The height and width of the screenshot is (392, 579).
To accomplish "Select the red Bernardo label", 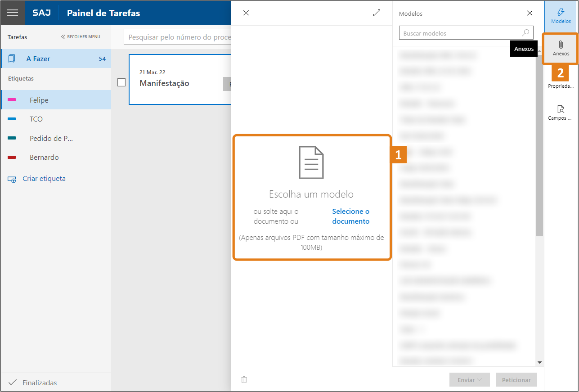I will [x=44, y=158].
